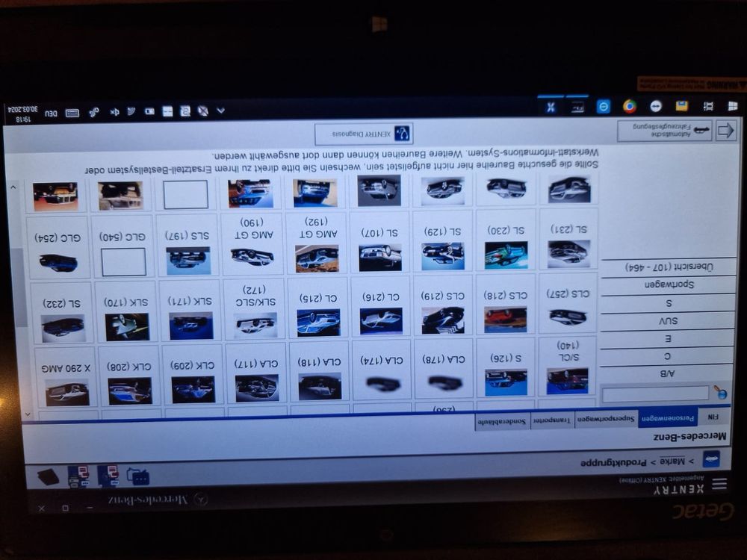
Task: Click the back arrow button
Action: click(x=725, y=131)
